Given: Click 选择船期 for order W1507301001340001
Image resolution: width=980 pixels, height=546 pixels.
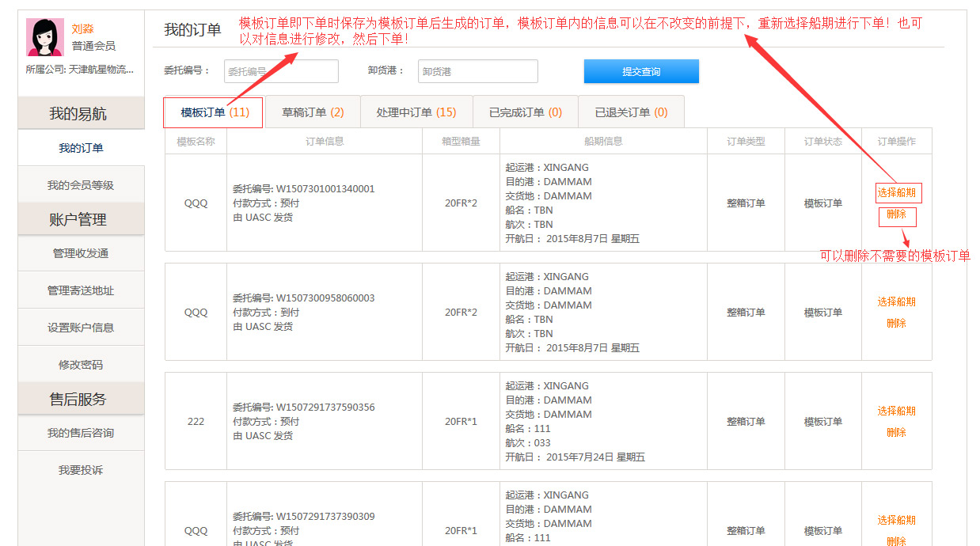Looking at the screenshot, I should (897, 192).
